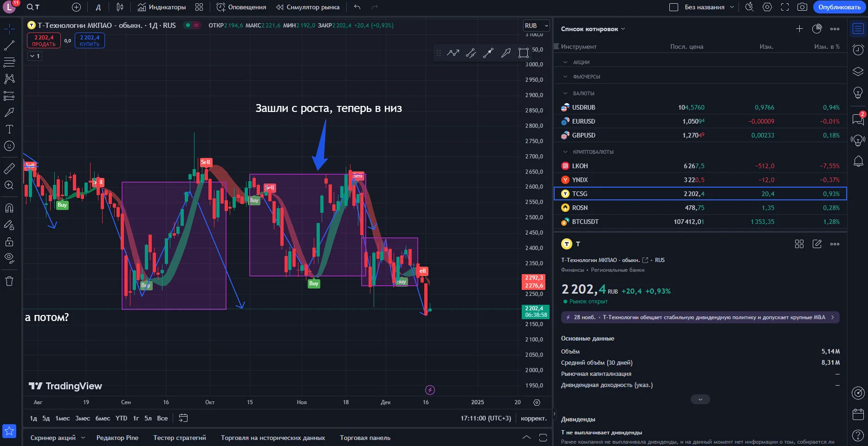Toggle the коррект. adjustment setting
This screenshot has height=446, width=868.
point(534,418)
